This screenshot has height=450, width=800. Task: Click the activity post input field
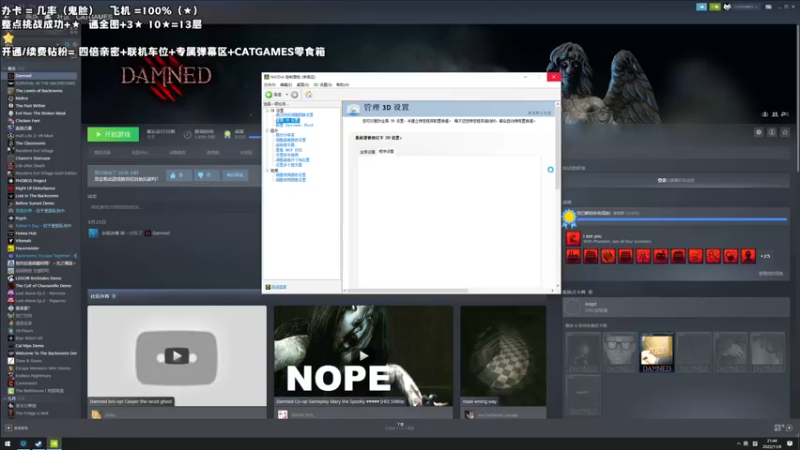[173, 207]
